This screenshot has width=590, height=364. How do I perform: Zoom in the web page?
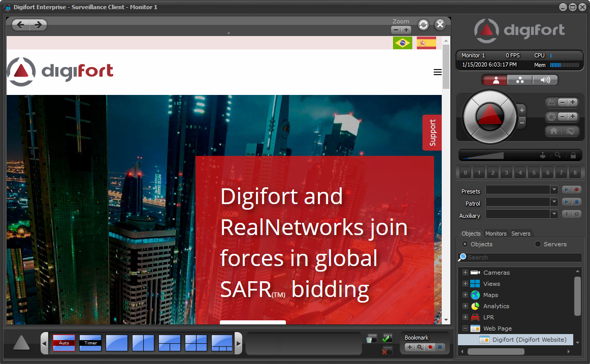tap(406, 30)
